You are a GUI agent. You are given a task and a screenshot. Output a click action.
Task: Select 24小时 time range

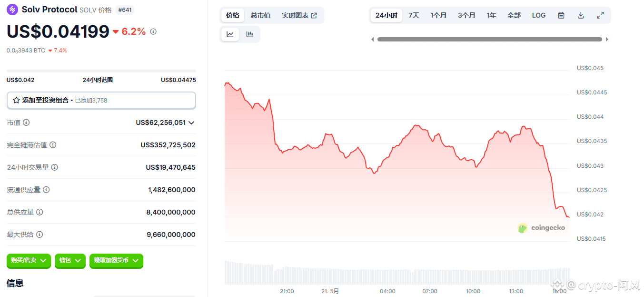click(x=386, y=15)
